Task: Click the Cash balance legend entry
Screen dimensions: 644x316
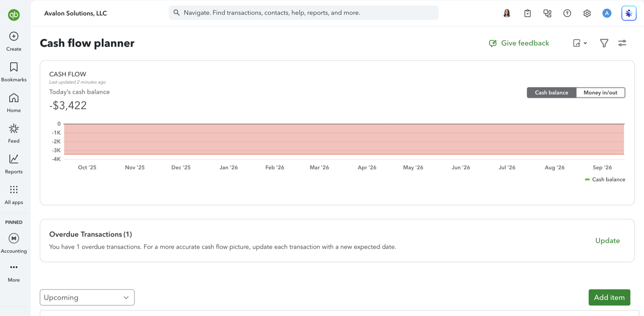Action: point(605,179)
